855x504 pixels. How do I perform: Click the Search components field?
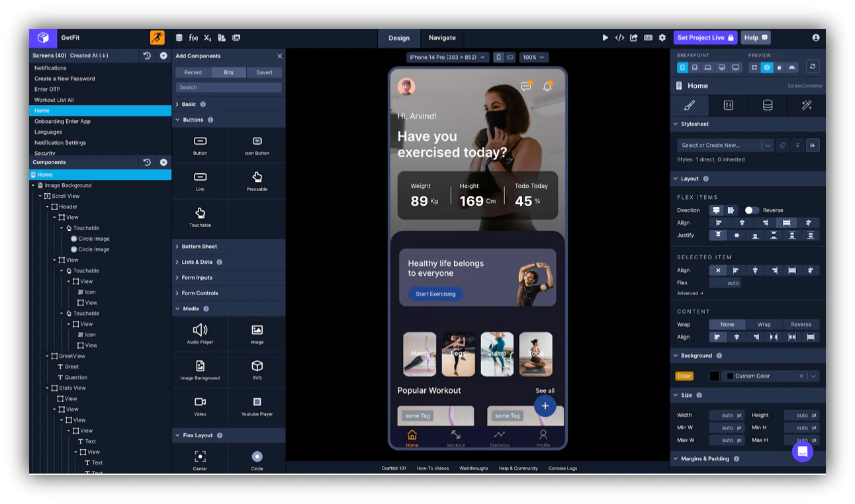tap(229, 87)
